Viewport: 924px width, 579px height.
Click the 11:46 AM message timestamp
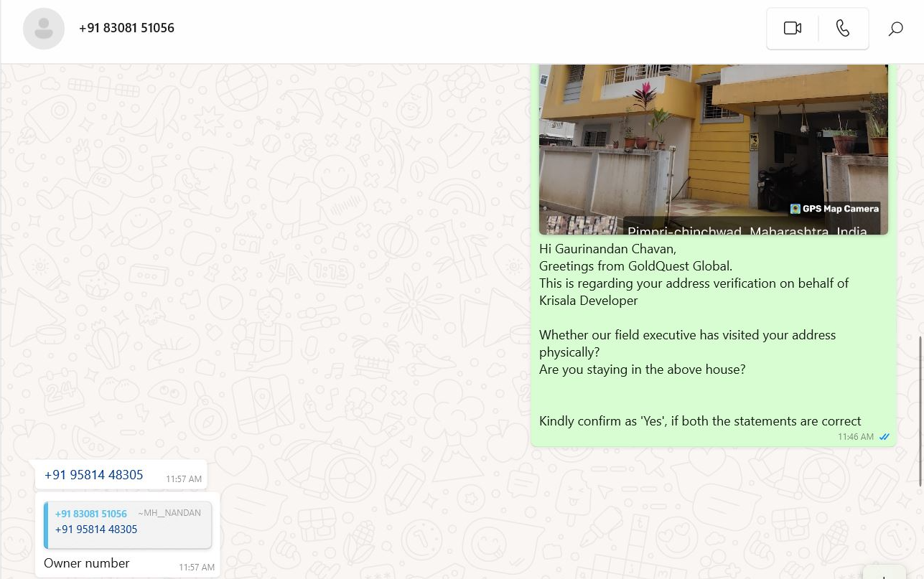tap(856, 437)
